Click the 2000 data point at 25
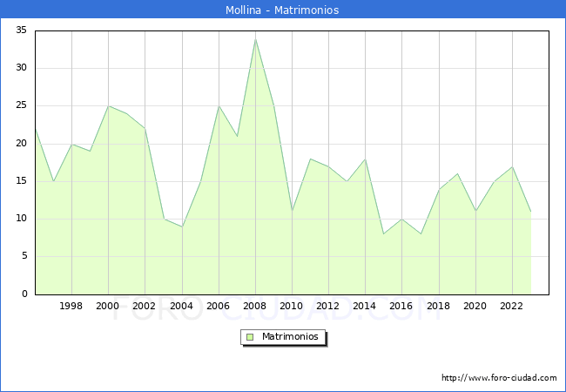Viewport: 566px width, 392px height. tap(108, 106)
